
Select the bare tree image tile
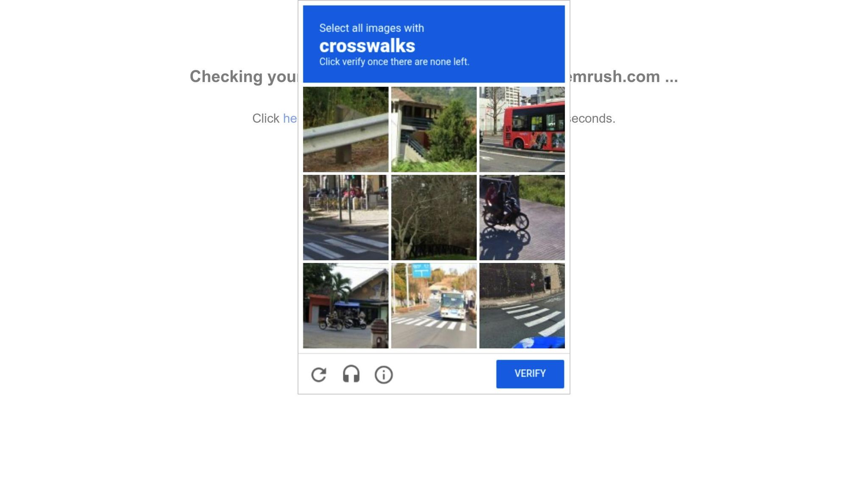tap(434, 217)
